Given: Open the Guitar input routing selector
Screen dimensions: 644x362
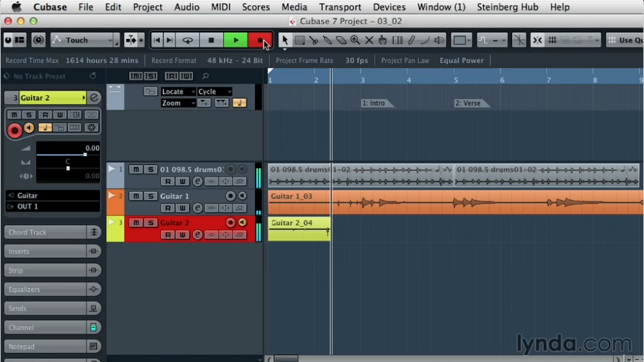Looking at the screenshot, I should 53,196.
